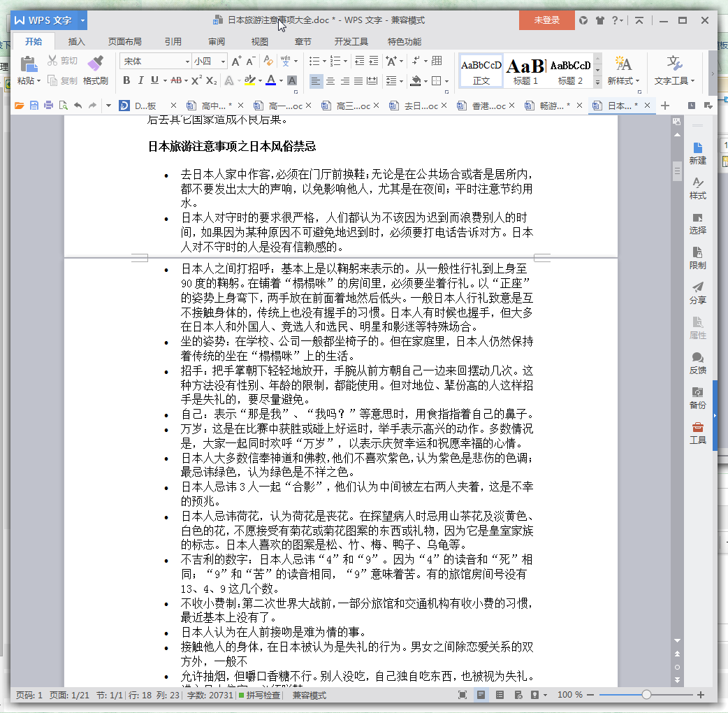Apply the 标题 1 style
Screen dimensions: 728x713
pos(525,71)
